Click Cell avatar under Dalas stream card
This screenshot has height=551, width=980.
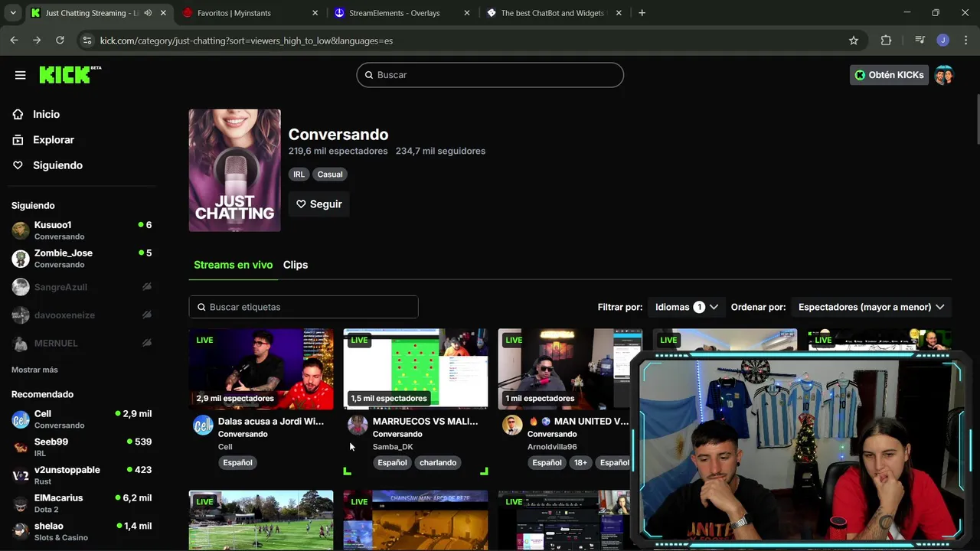pyautogui.click(x=203, y=425)
